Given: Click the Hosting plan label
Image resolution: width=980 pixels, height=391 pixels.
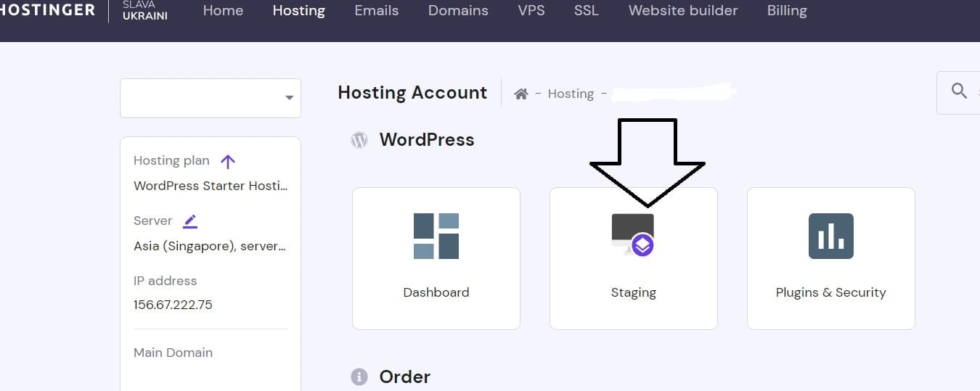Looking at the screenshot, I should 171,161.
